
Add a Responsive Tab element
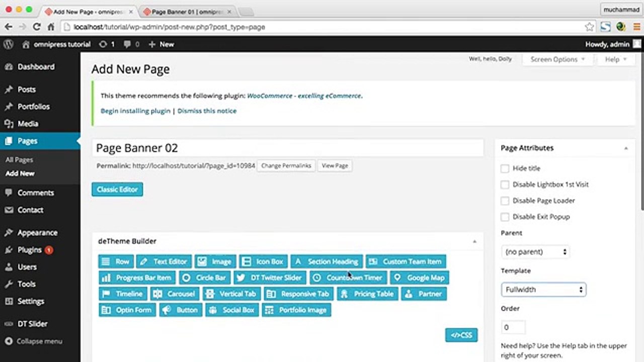(x=298, y=294)
